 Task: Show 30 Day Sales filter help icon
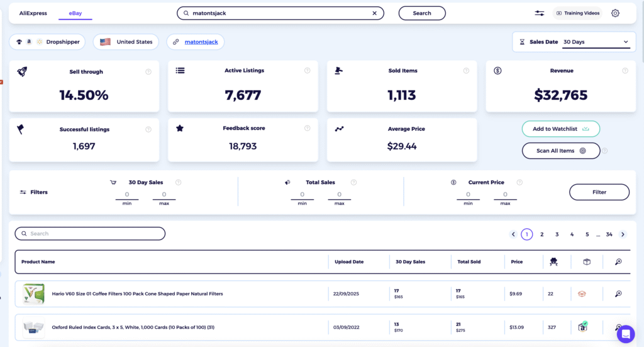[178, 182]
